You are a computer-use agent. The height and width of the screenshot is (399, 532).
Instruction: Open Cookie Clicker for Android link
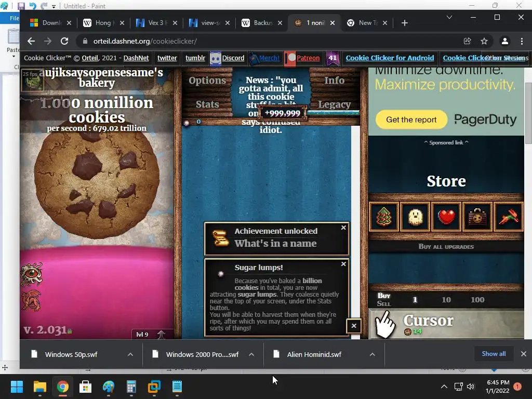point(390,58)
